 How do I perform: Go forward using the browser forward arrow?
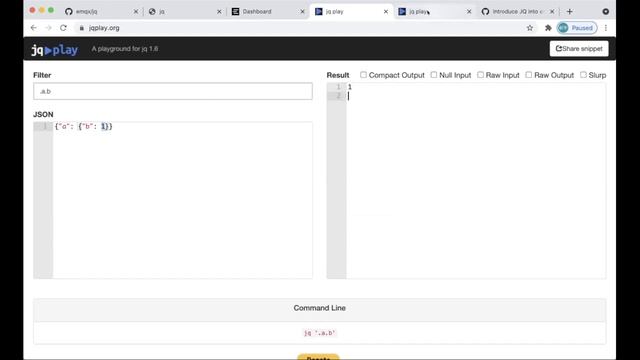point(48,28)
